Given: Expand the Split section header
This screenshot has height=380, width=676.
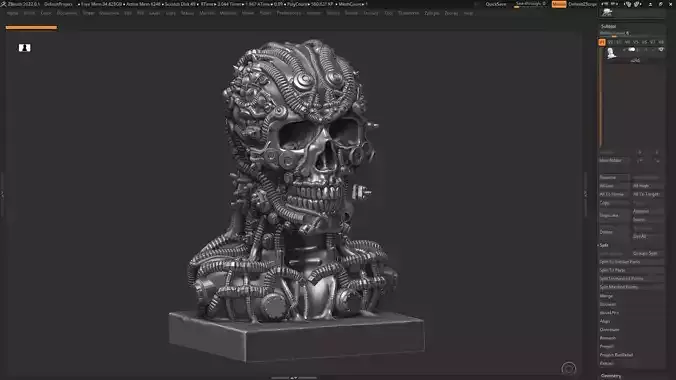Looking at the screenshot, I should (604, 245).
